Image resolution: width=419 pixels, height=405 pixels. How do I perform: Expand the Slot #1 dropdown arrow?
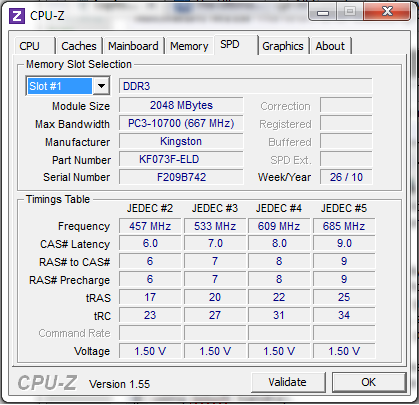click(x=101, y=86)
